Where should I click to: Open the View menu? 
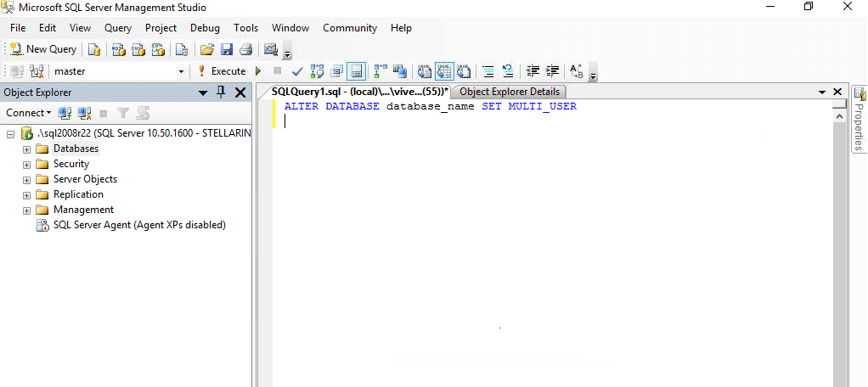[x=81, y=28]
